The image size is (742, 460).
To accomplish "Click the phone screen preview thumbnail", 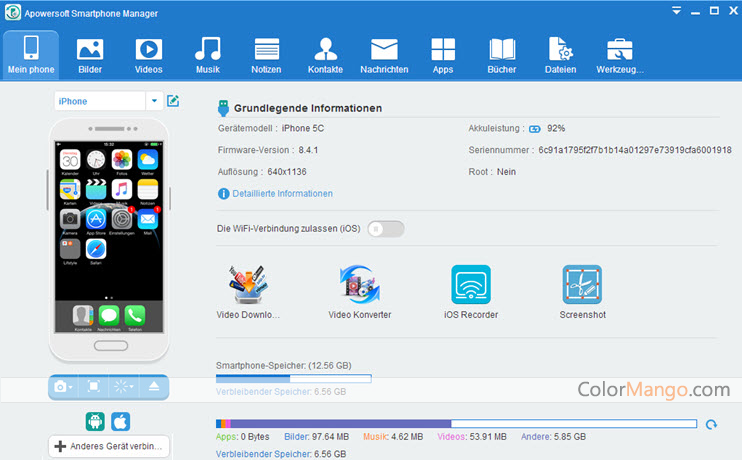I will pyautogui.click(x=109, y=236).
